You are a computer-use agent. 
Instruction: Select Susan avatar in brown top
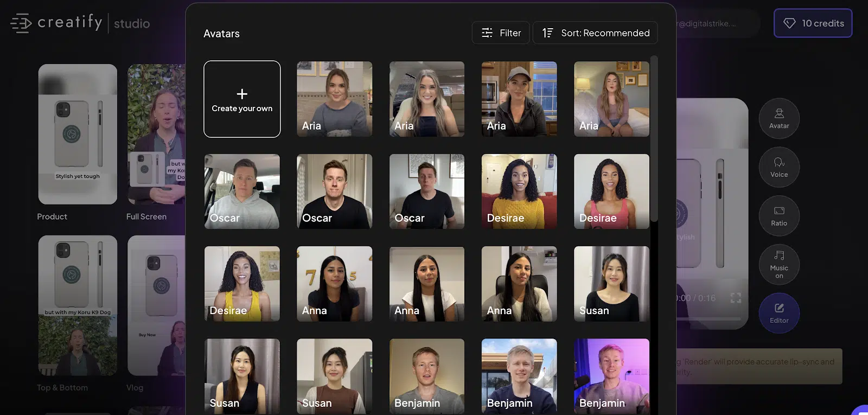tap(335, 376)
